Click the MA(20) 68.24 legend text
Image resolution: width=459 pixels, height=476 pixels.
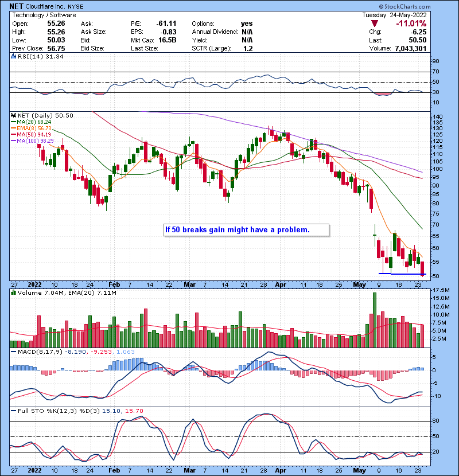tap(34, 122)
